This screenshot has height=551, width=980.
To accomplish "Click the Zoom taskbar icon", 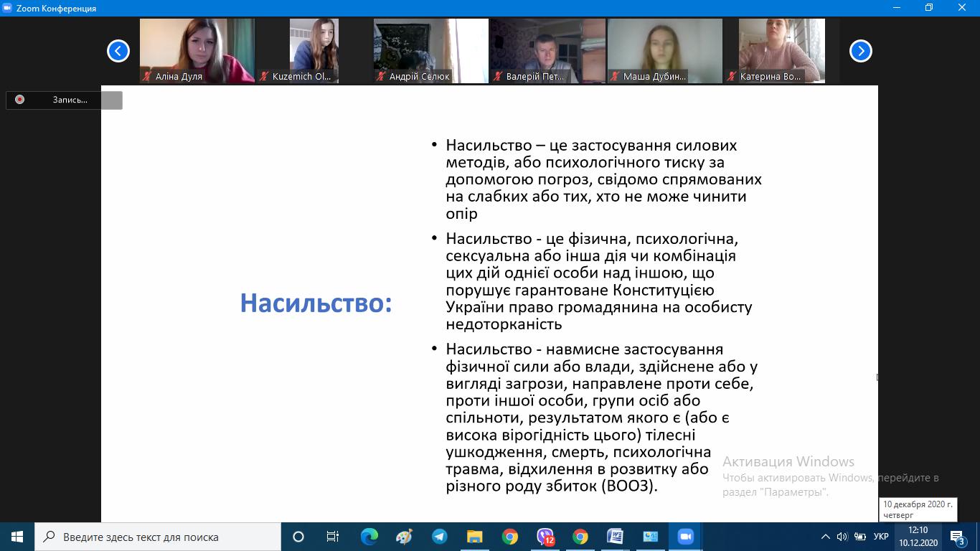I will 685,537.
